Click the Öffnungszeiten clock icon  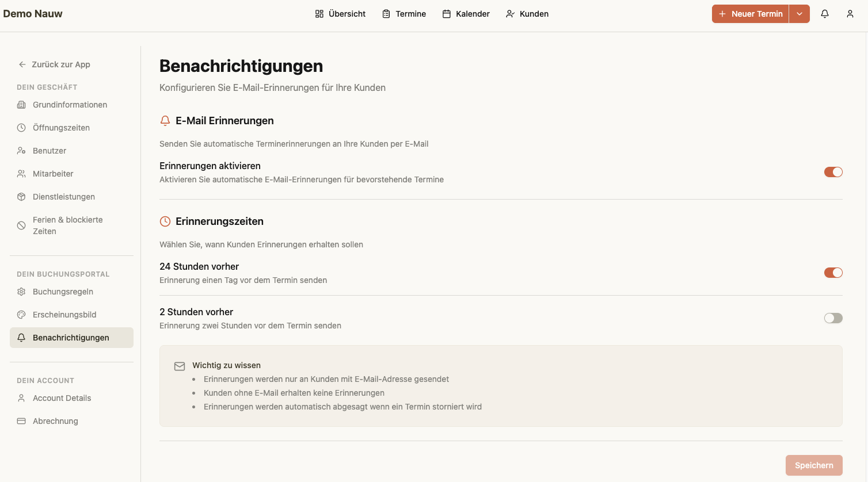[x=21, y=128]
